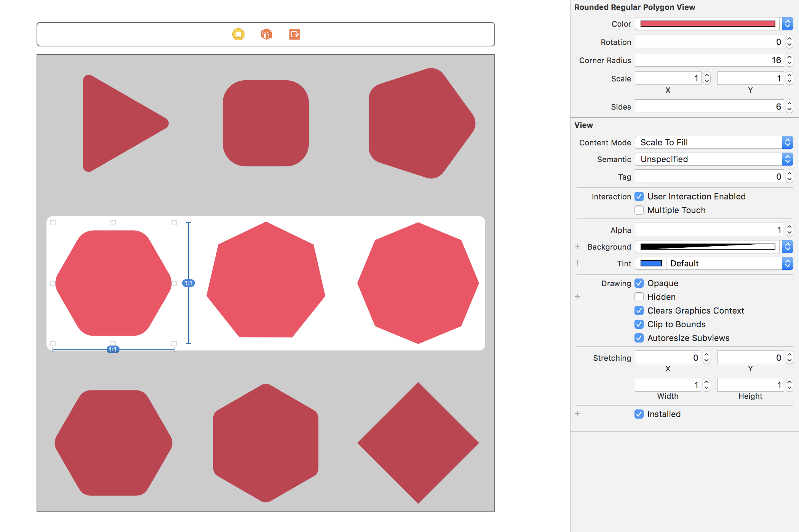Open the Tint Default dropdown
This screenshot has width=799, height=532.
click(729, 263)
